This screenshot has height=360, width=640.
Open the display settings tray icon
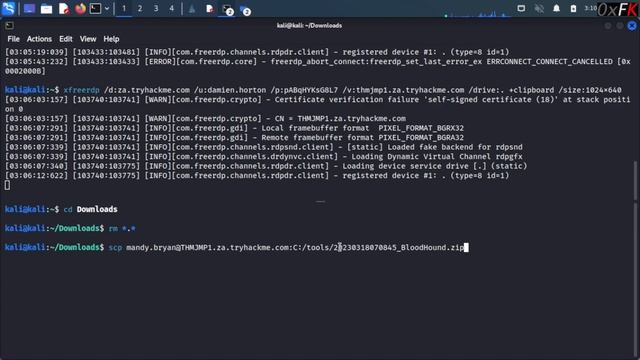pyautogui.click(x=521, y=8)
